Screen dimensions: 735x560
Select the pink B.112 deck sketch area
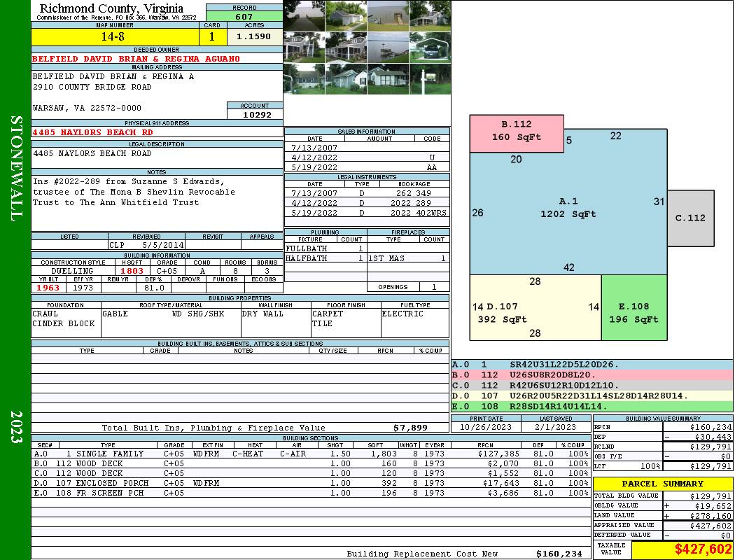517,134
